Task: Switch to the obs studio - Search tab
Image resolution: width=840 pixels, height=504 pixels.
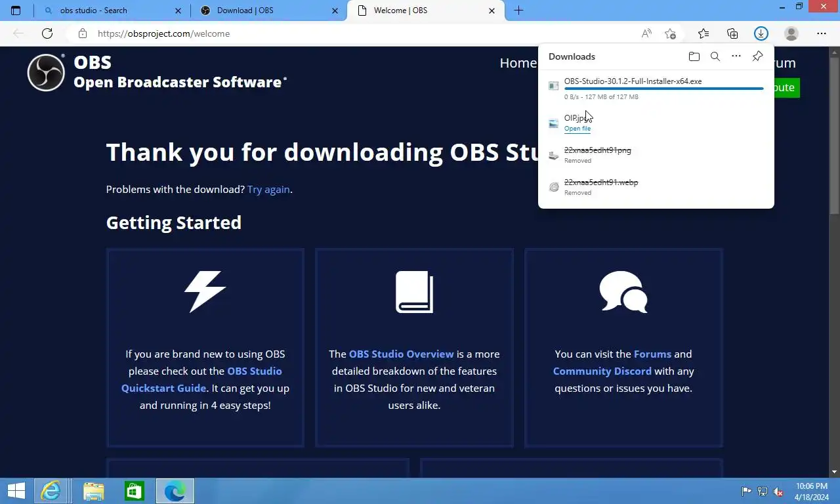Action: point(112,10)
